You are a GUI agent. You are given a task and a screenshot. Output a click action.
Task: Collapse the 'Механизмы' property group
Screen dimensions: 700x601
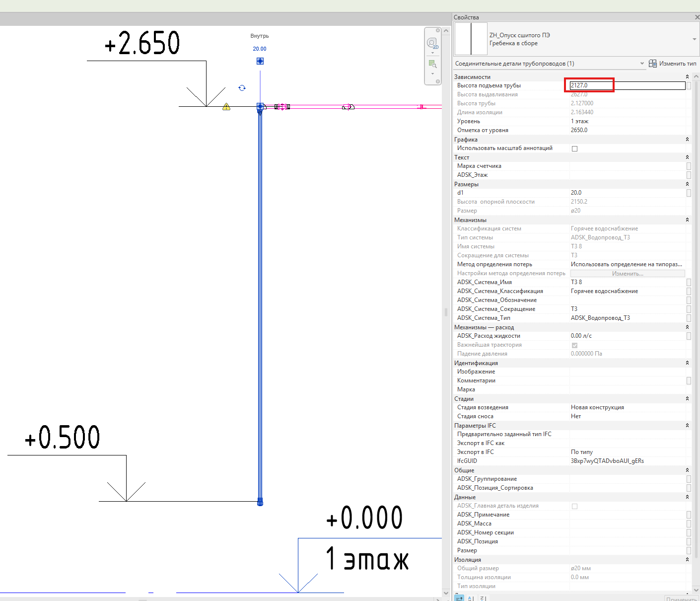click(687, 220)
